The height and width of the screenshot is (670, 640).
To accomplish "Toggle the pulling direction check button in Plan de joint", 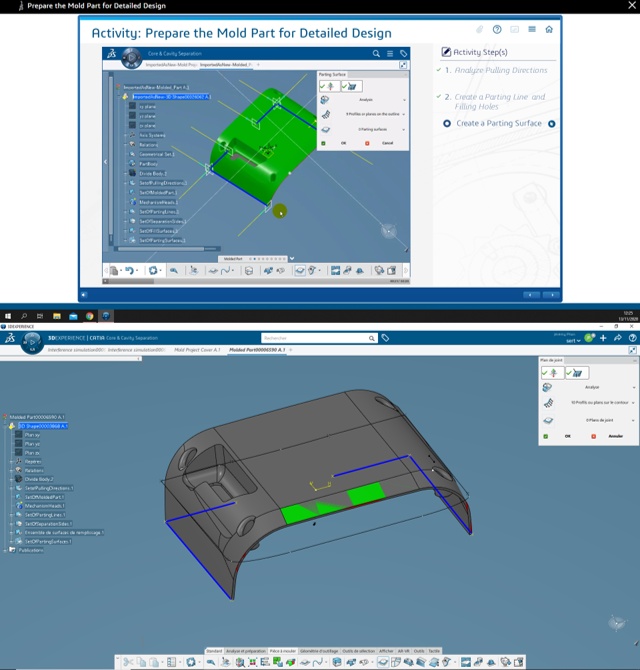I will [552, 373].
